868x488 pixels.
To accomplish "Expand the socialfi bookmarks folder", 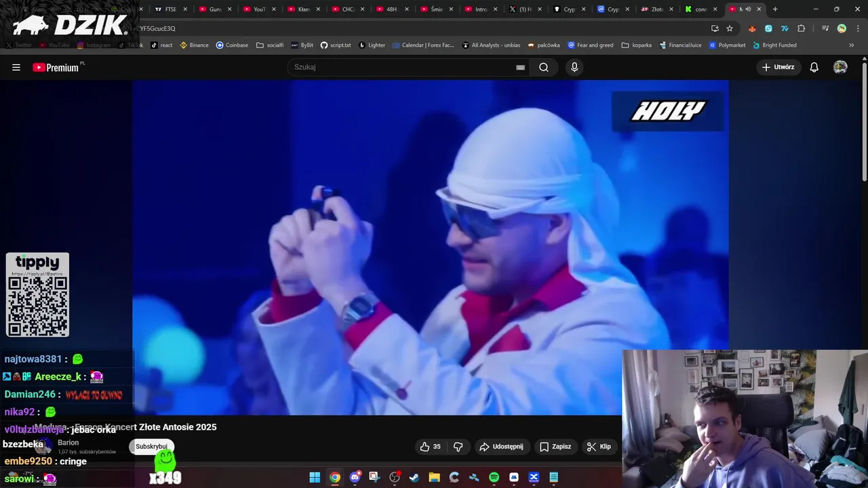I will click(270, 45).
